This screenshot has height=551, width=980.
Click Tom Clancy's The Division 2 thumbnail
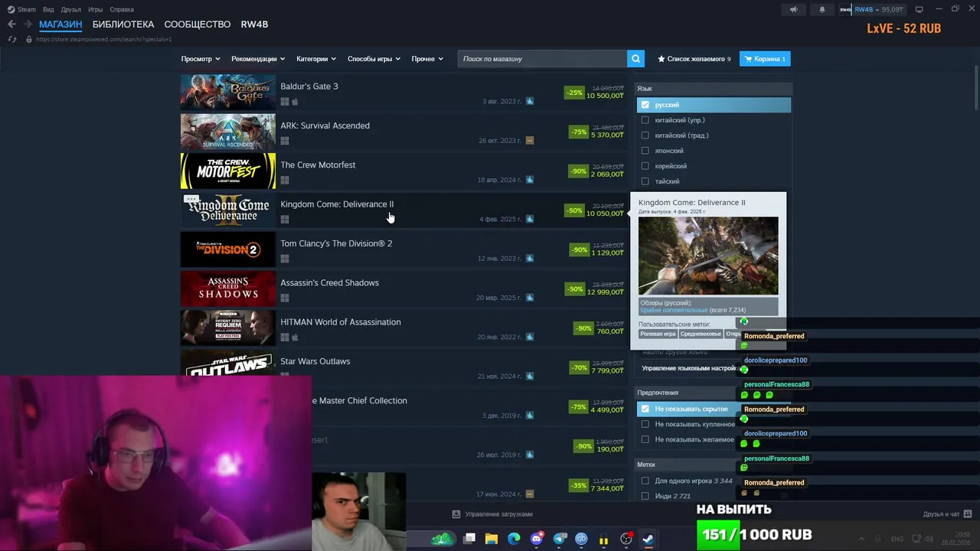228,249
